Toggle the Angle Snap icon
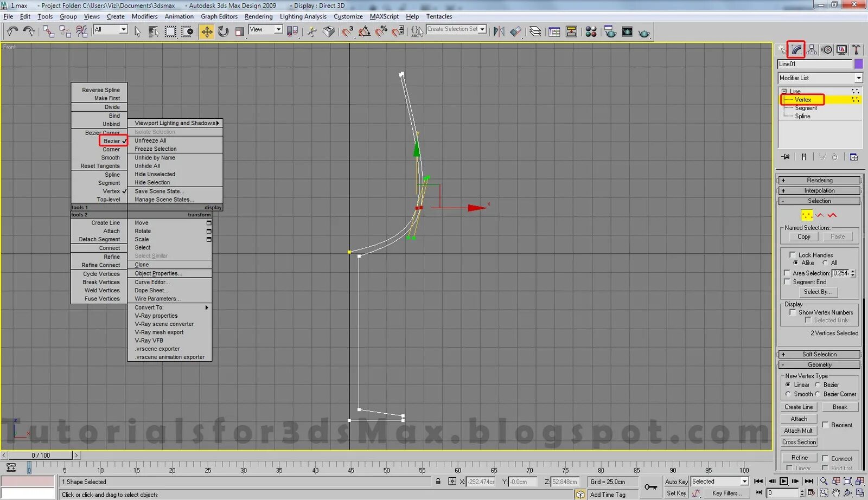The height and width of the screenshot is (500, 868). (x=364, y=31)
